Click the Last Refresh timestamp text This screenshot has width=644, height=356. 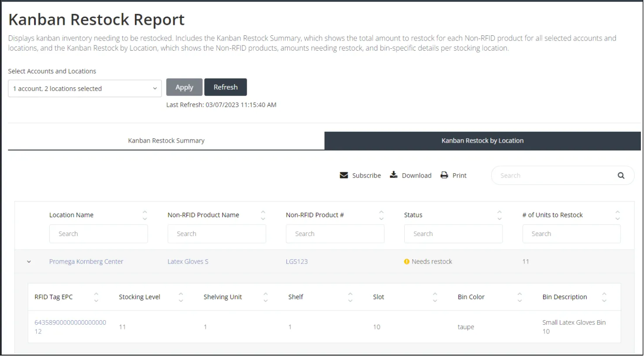[221, 105]
